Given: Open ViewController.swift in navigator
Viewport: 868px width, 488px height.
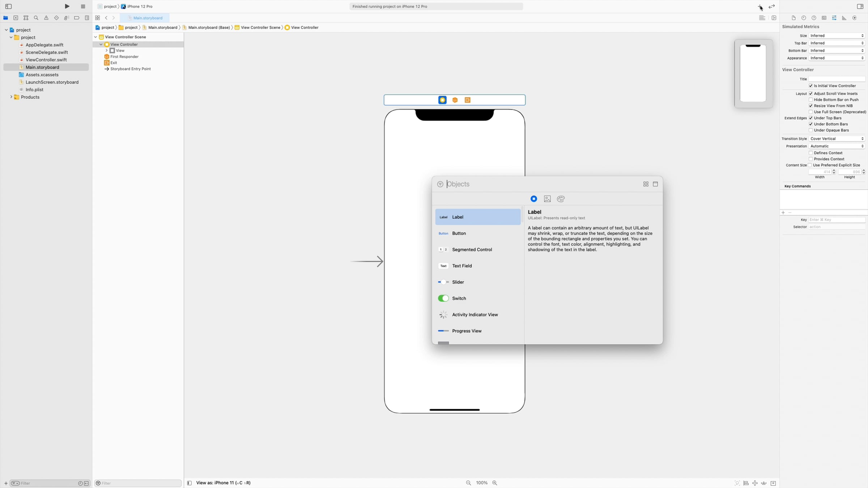Looking at the screenshot, I should tap(46, 60).
